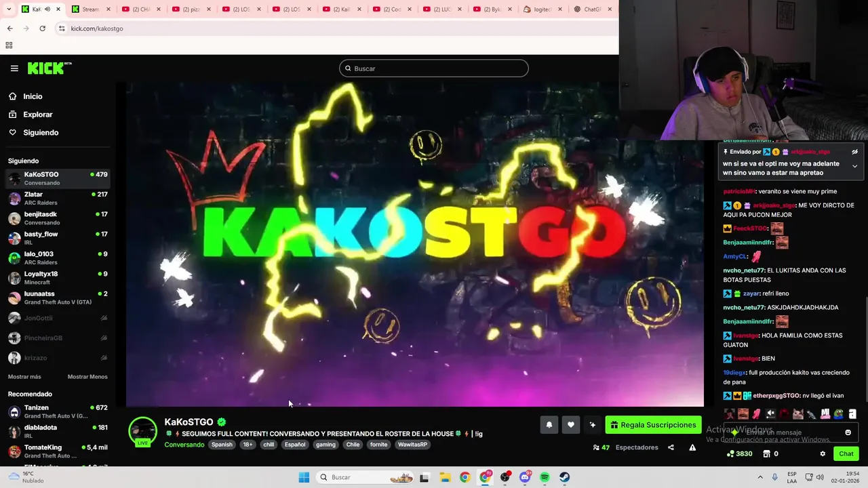
Task: Select the Spanish tag
Action: click(222, 445)
